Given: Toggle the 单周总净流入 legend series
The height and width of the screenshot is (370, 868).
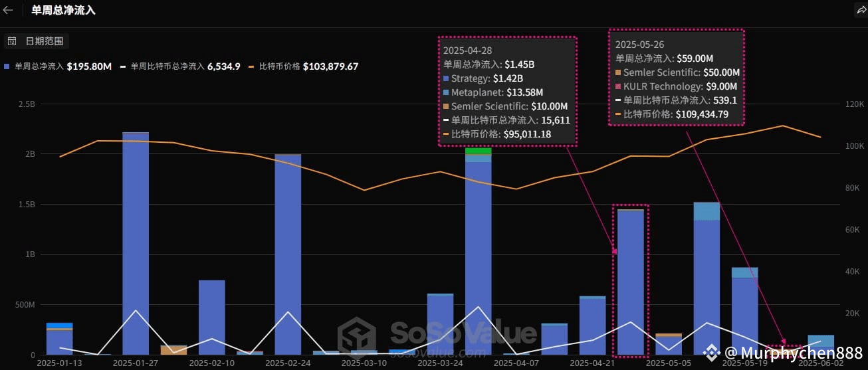Looking at the screenshot, I should pos(58,66).
